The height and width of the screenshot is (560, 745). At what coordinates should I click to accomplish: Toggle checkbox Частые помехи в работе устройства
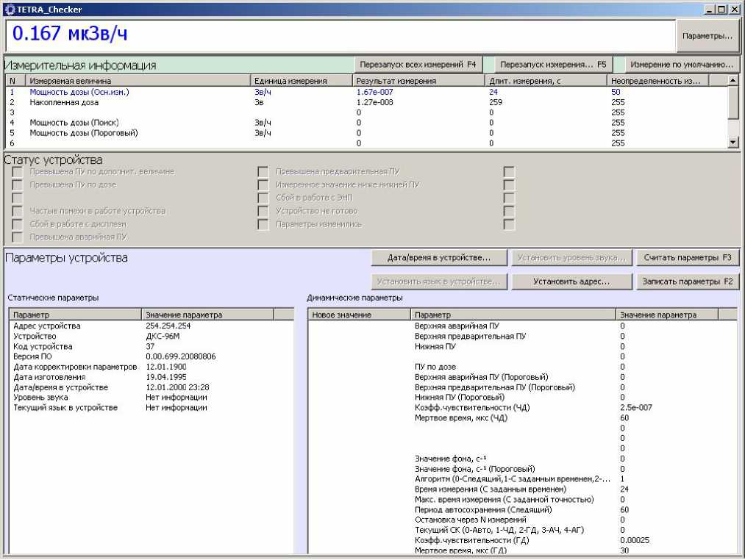tap(17, 211)
